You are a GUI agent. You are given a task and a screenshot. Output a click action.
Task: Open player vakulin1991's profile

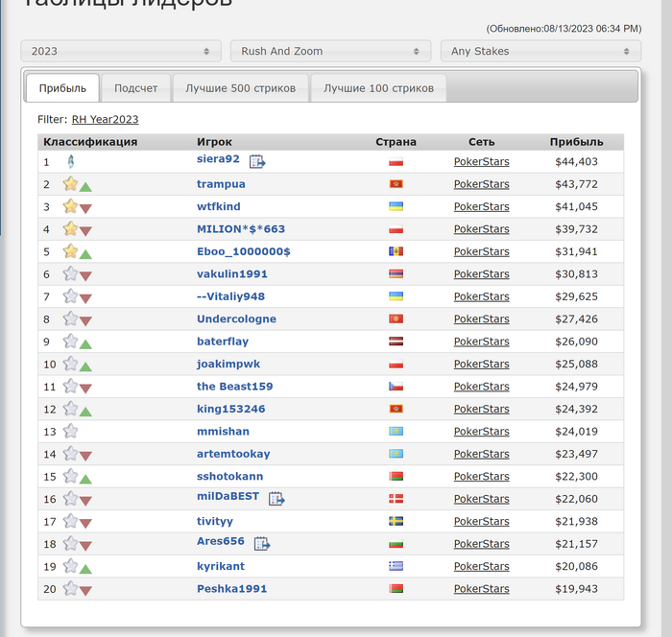point(232,274)
